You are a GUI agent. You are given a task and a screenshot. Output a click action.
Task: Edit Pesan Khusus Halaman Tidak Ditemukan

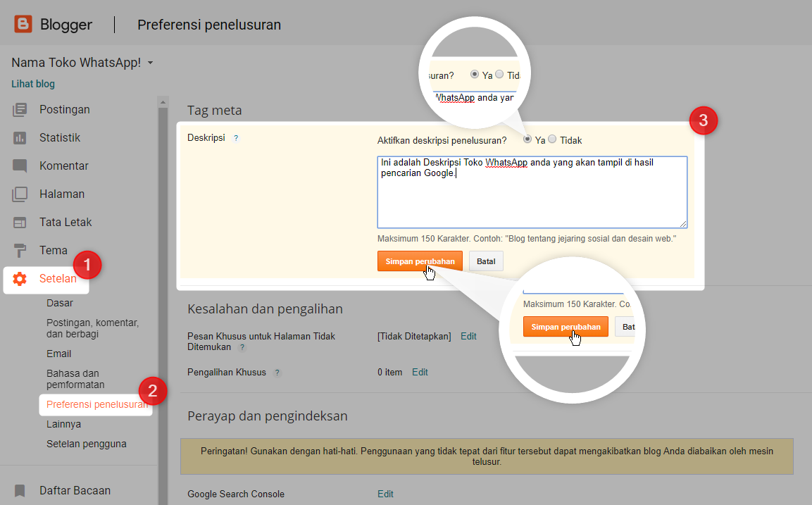click(x=468, y=336)
